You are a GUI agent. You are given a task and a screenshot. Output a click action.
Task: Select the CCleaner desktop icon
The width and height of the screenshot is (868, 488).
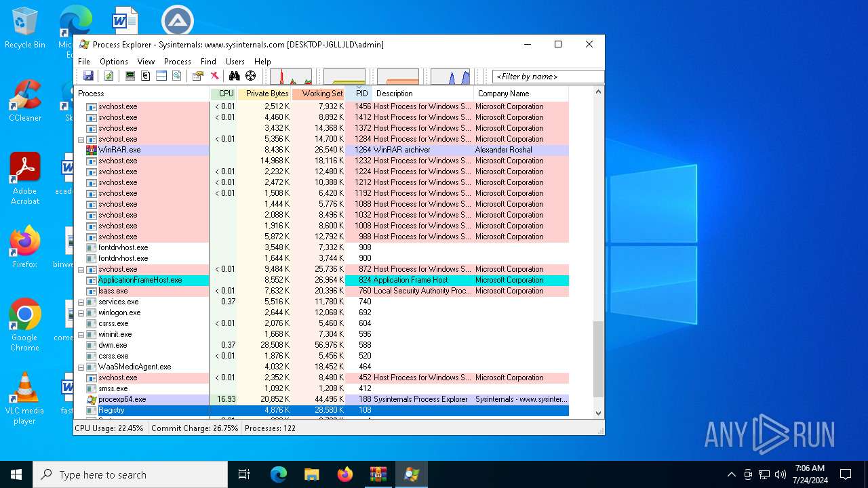point(25,101)
